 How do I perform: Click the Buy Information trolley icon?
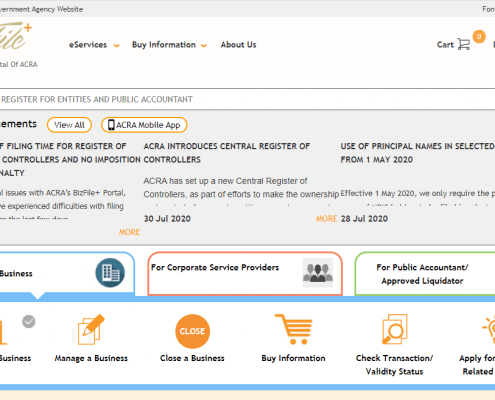click(x=294, y=329)
